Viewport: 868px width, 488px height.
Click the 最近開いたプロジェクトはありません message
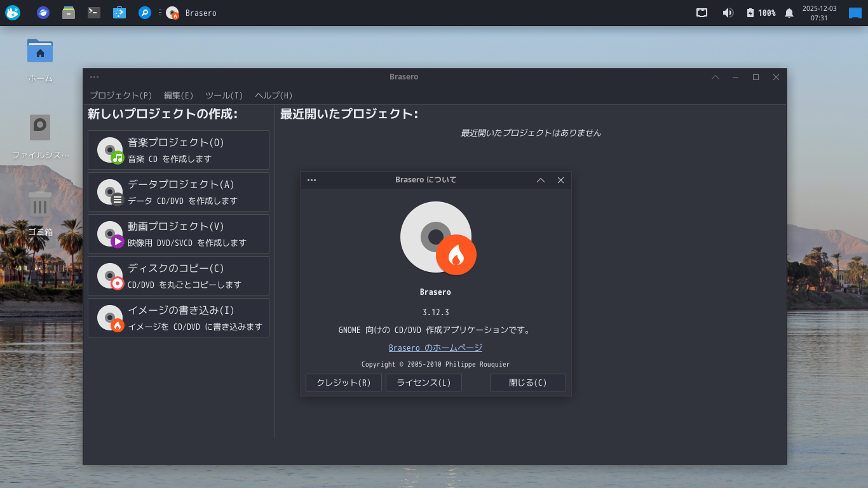coord(531,133)
